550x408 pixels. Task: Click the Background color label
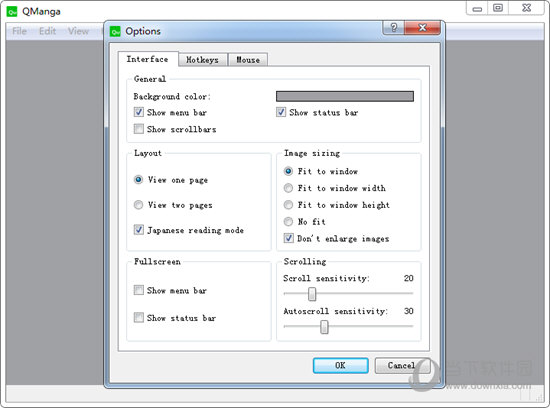172,96
